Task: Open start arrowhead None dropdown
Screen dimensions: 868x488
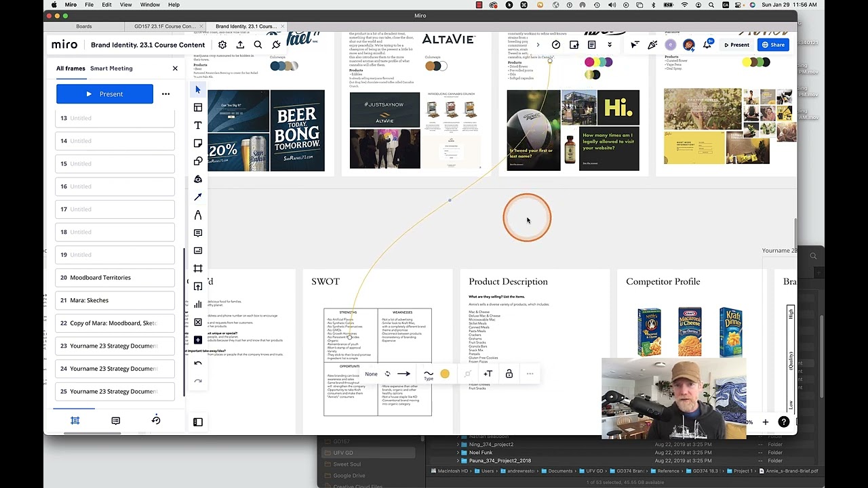Action: pyautogui.click(x=371, y=374)
